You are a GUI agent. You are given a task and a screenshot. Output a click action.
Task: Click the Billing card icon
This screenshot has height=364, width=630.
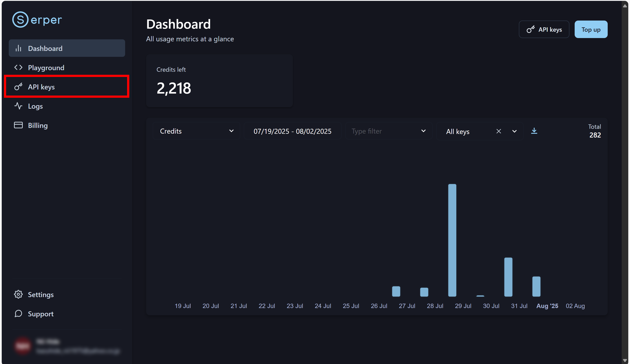18,125
